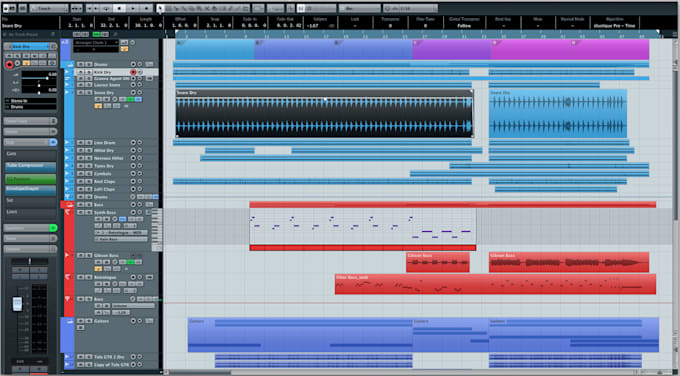
Task: Collapse the Guitars folder track icon
Action: pos(69,321)
